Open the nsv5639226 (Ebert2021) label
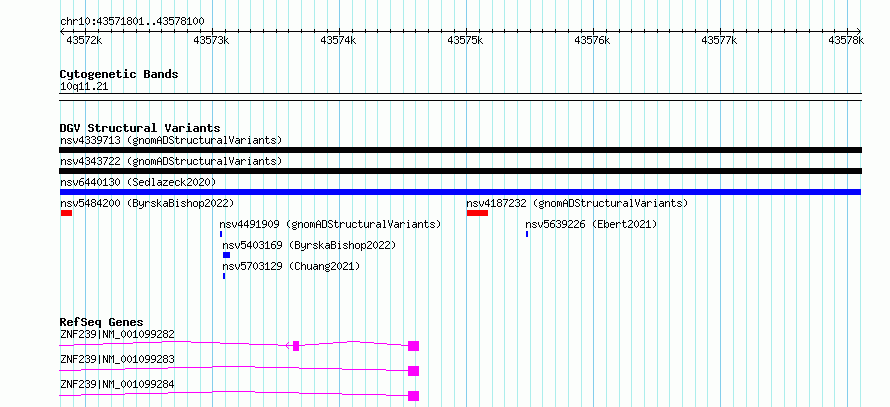 (x=591, y=224)
